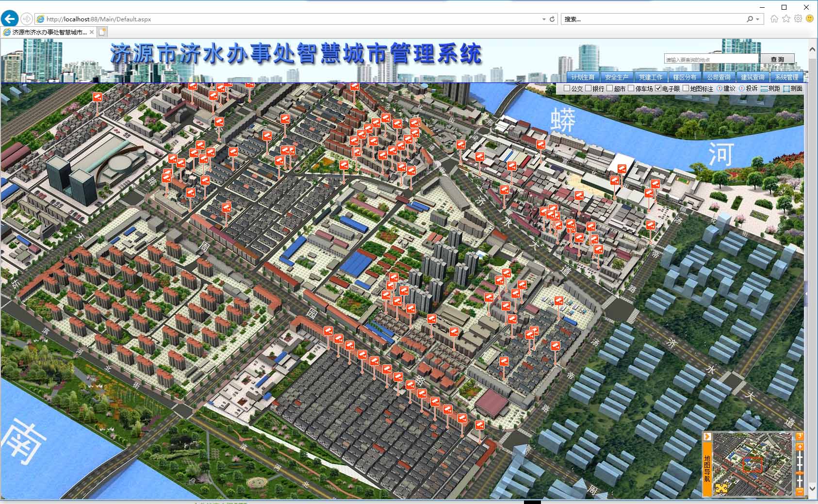Viewport: 818px width, 504px height.
Task: Open the browser tools gear icon
Action: [x=798, y=18]
